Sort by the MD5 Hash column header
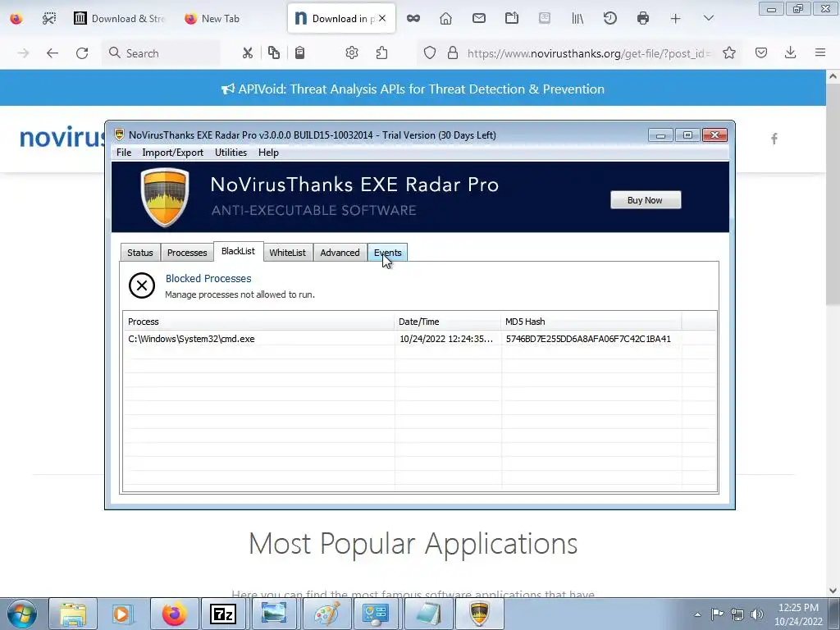Viewport: 840px width, 630px height. [591, 322]
